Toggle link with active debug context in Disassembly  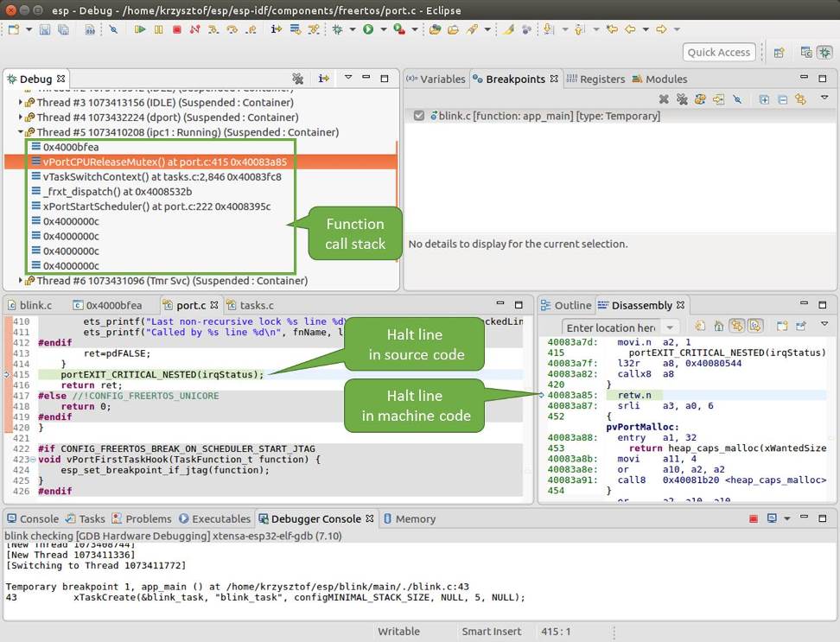[737, 327]
